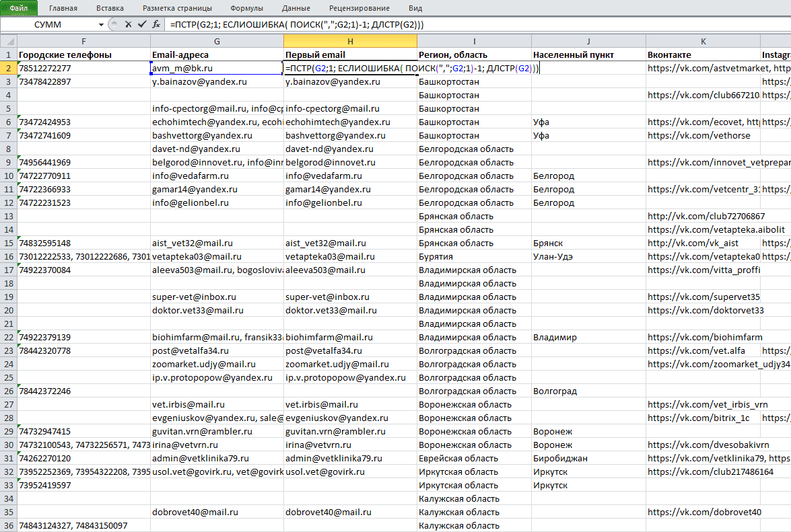Click the Регион, область header cell
Image resolution: width=791 pixels, height=532 pixels.
coord(474,55)
